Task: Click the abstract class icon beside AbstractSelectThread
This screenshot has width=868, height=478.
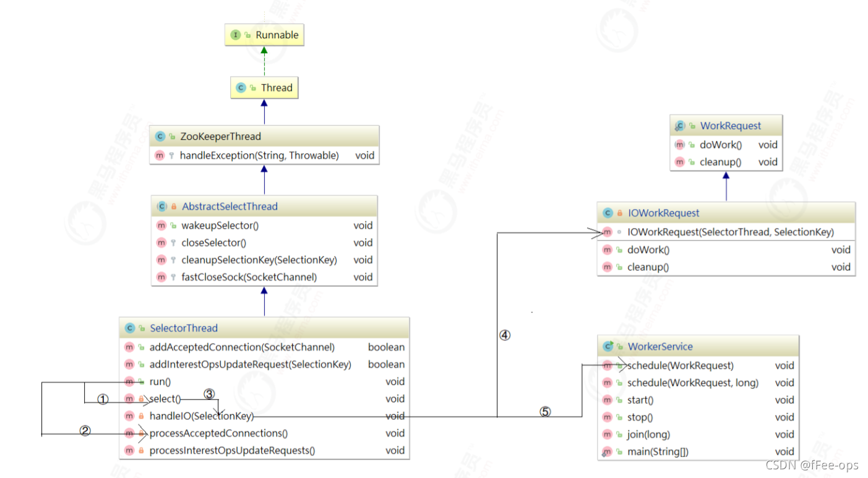Action: click(x=161, y=207)
